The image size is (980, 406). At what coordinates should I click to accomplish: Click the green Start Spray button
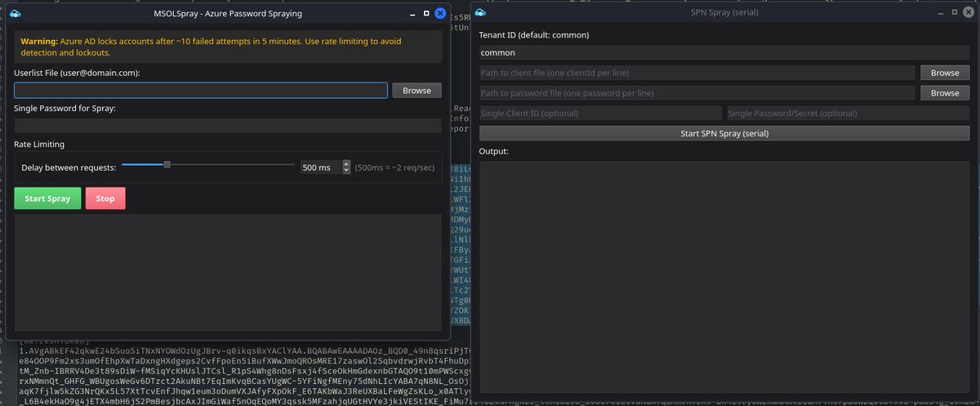point(47,199)
